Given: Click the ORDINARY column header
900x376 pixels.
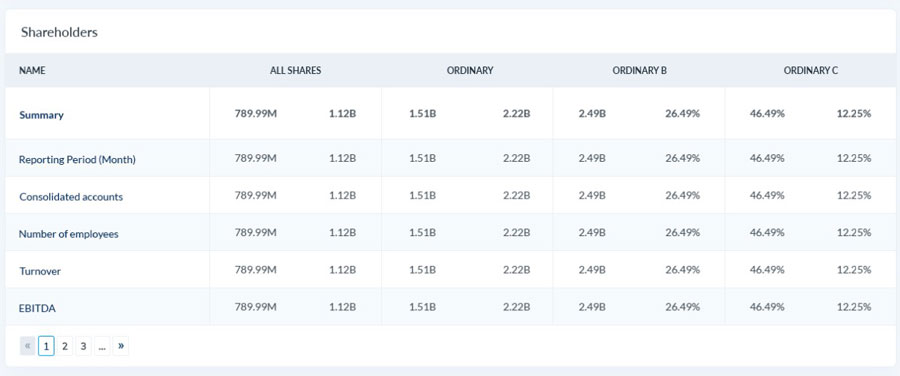Looking at the screenshot, I should (470, 71).
